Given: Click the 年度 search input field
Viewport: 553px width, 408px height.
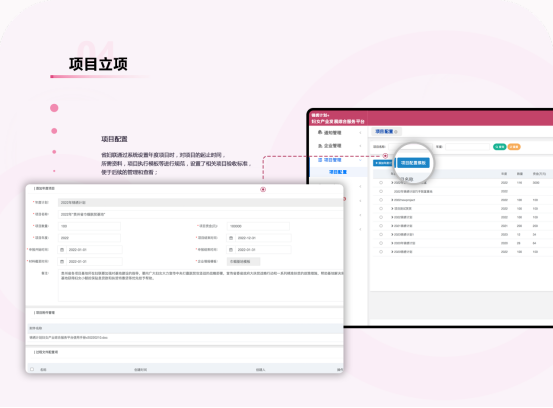Looking at the screenshot, I should coord(467,147).
